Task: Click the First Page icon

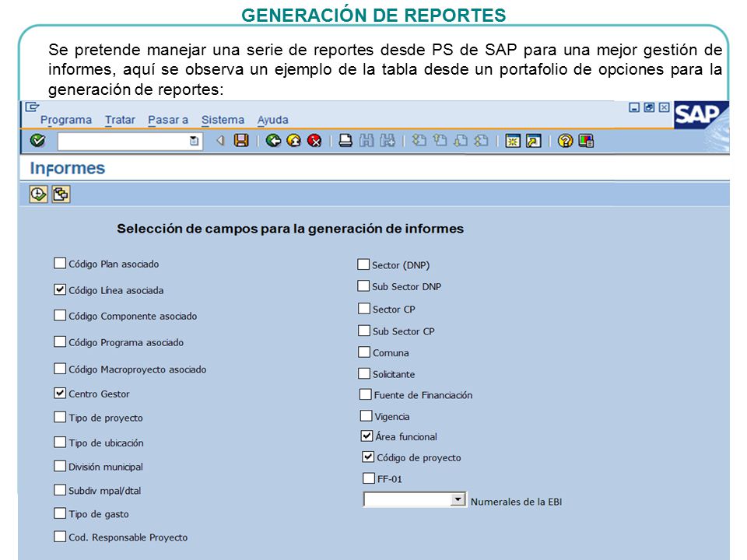Action: point(419,141)
